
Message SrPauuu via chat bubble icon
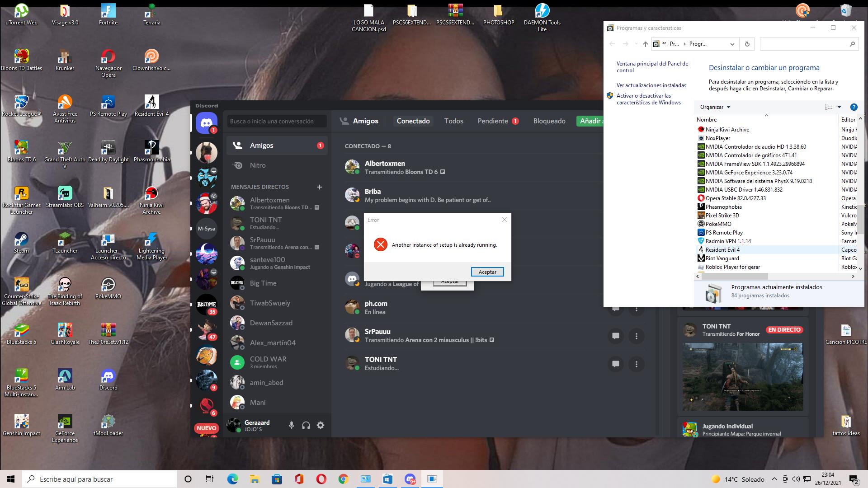coord(615,336)
